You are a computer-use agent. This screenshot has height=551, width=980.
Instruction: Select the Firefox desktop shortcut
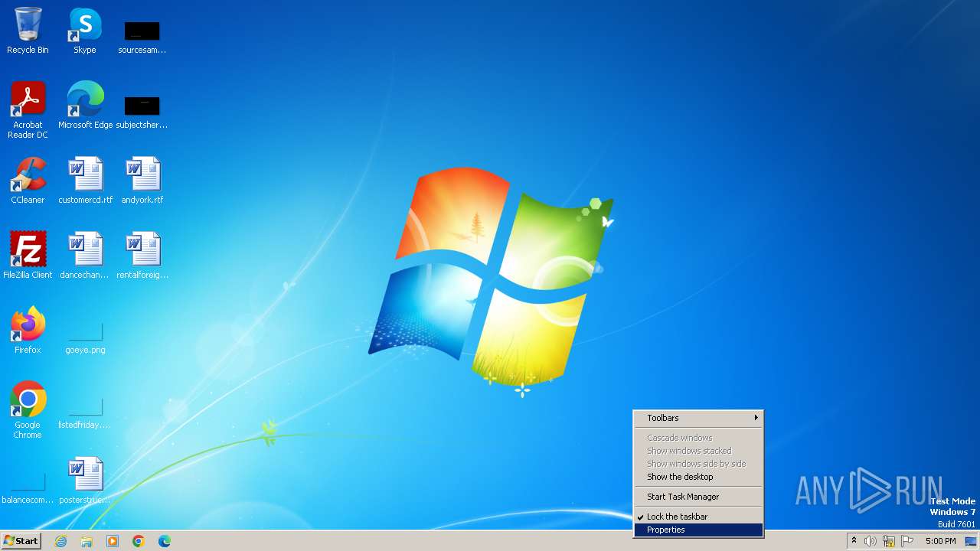pos(28,331)
